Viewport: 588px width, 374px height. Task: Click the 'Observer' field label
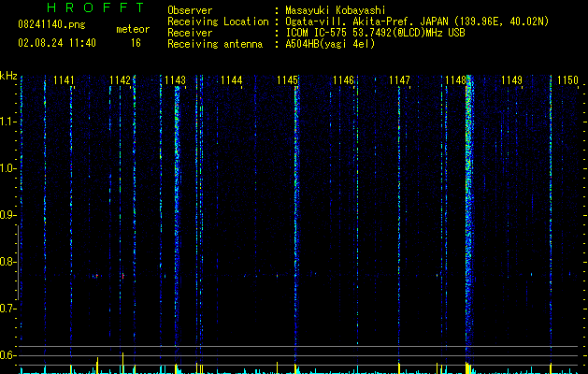pos(190,10)
